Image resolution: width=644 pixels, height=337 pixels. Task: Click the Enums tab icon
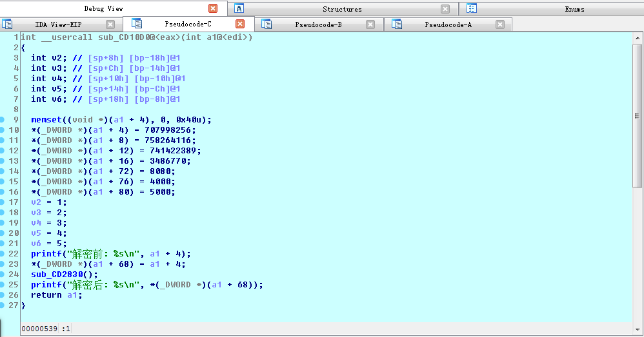472,9
